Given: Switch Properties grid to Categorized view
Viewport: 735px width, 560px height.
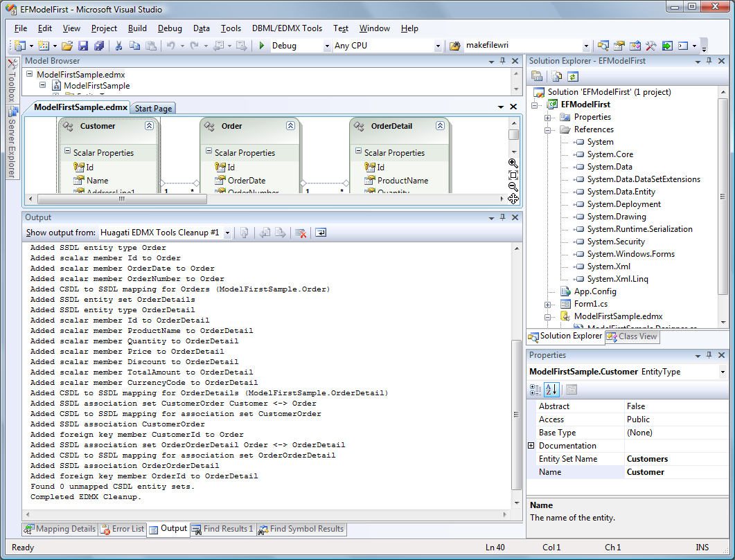Looking at the screenshot, I should point(535,389).
